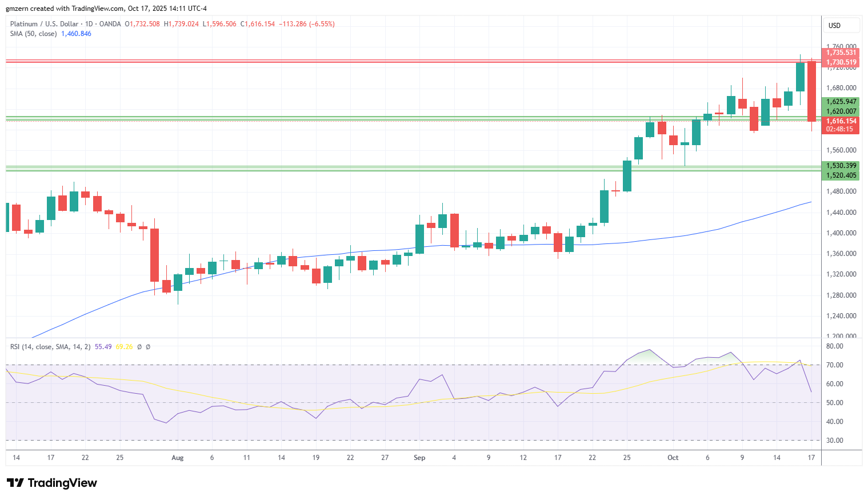Click the RSI 50.00 scale level
868x500 pixels.
[835, 403]
